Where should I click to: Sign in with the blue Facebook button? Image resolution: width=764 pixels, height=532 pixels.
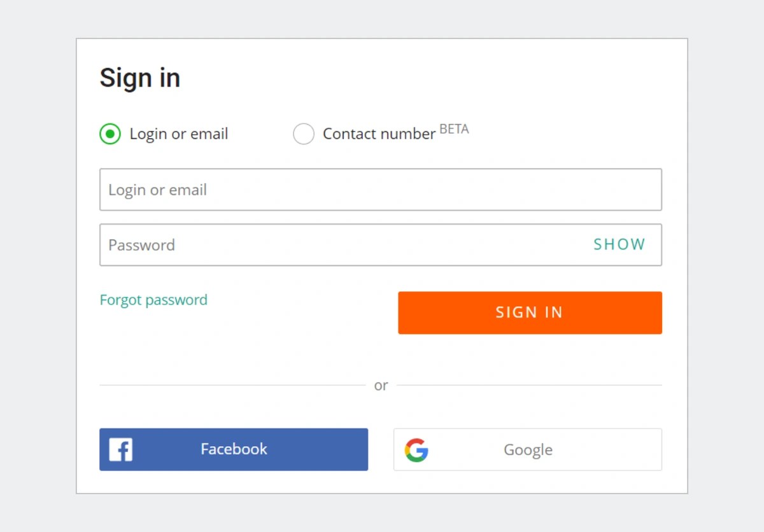coord(234,449)
